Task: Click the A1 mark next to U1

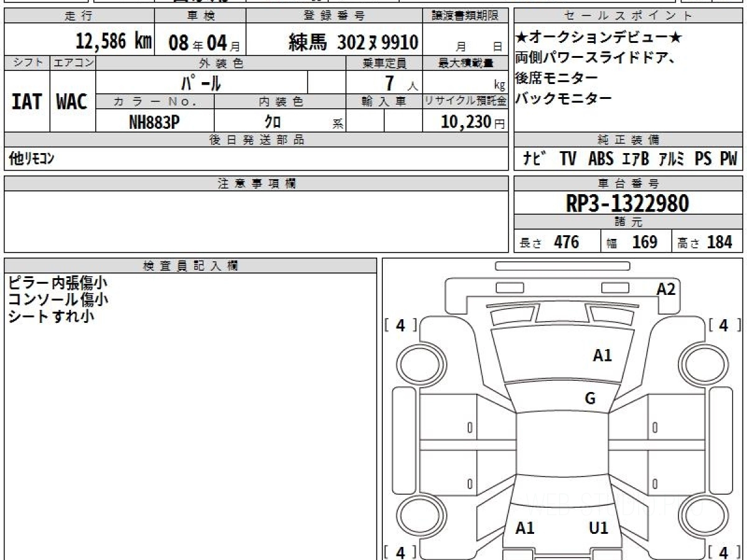Action: tap(525, 528)
